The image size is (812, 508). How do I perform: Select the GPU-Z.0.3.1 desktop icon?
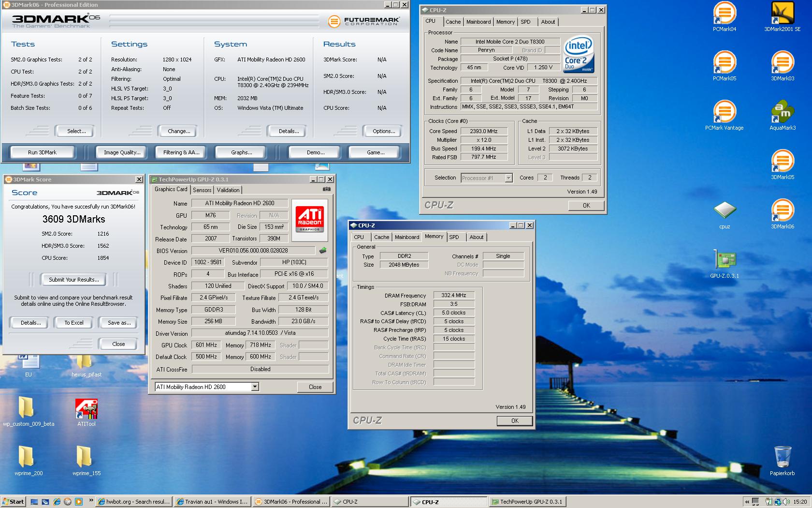tap(724, 264)
